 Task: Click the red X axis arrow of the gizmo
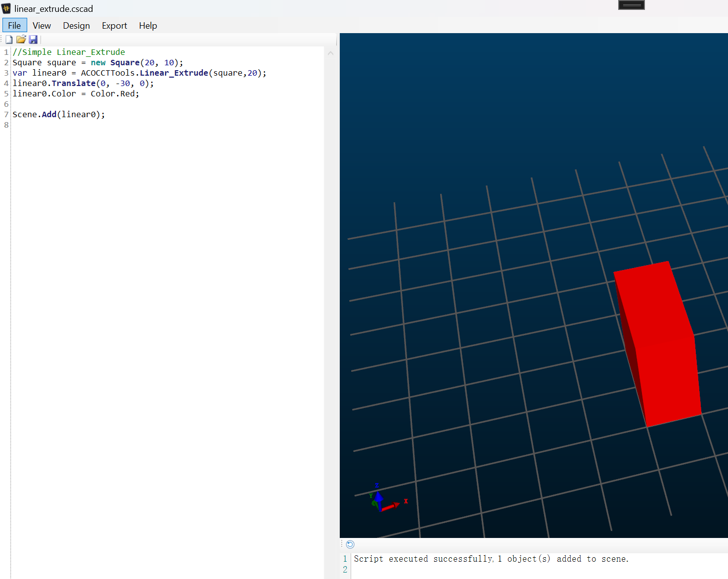click(391, 506)
